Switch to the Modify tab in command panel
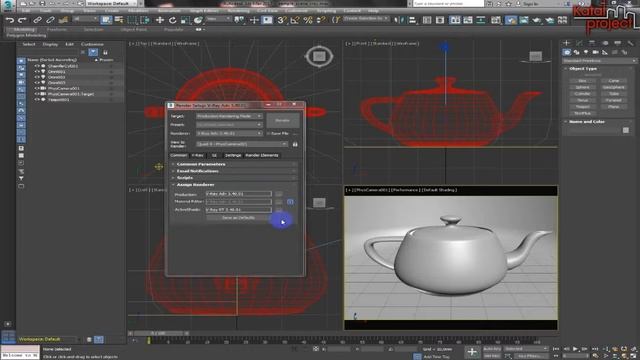This screenshot has width=640, height=360. [580, 43]
